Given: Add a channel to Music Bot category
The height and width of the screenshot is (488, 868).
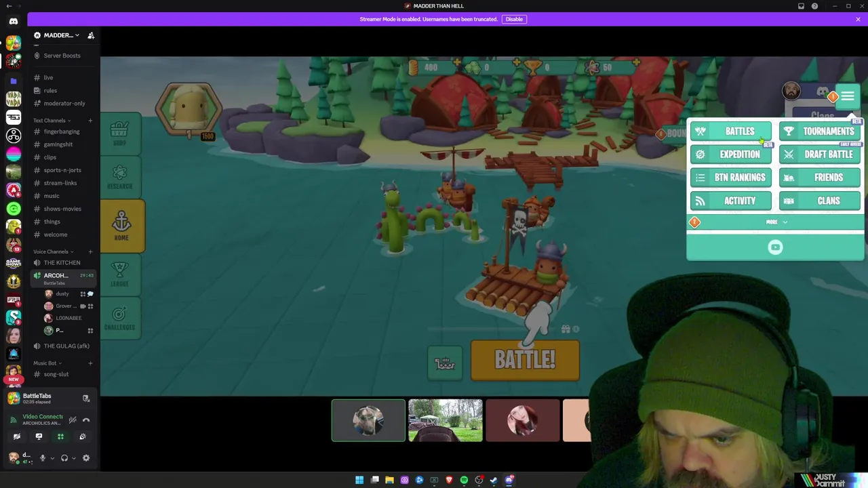Looking at the screenshot, I should pyautogui.click(x=90, y=363).
